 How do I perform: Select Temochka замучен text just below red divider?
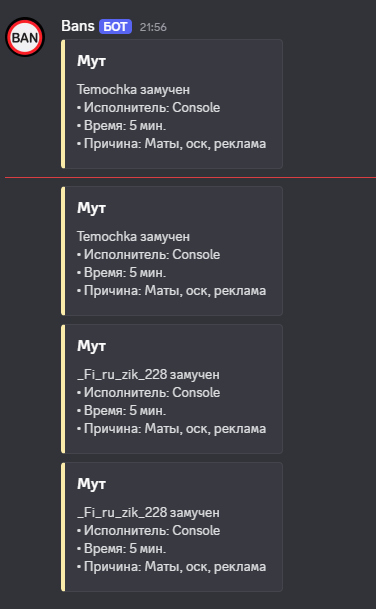(x=133, y=236)
